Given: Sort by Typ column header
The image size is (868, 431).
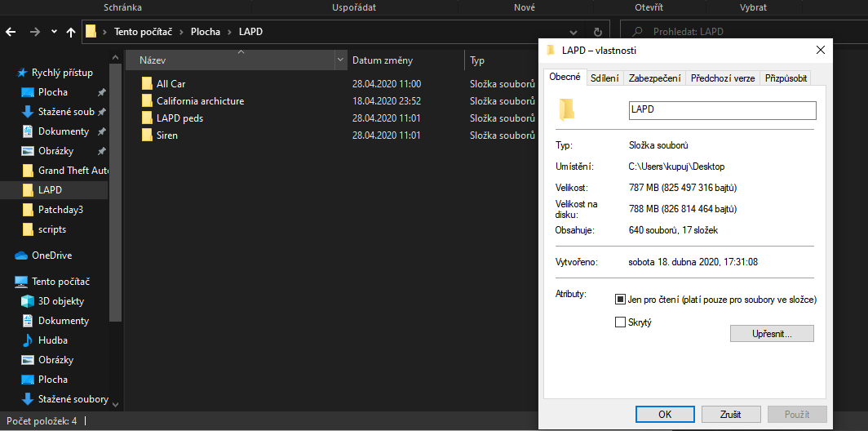Looking at the screenshot, I should tap(501, 60).
